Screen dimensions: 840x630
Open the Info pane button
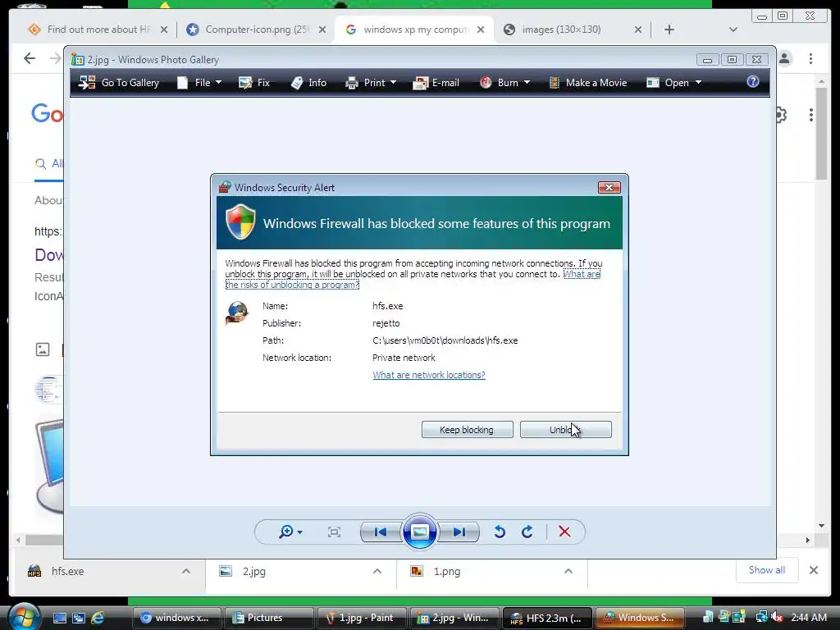(308, 83)
